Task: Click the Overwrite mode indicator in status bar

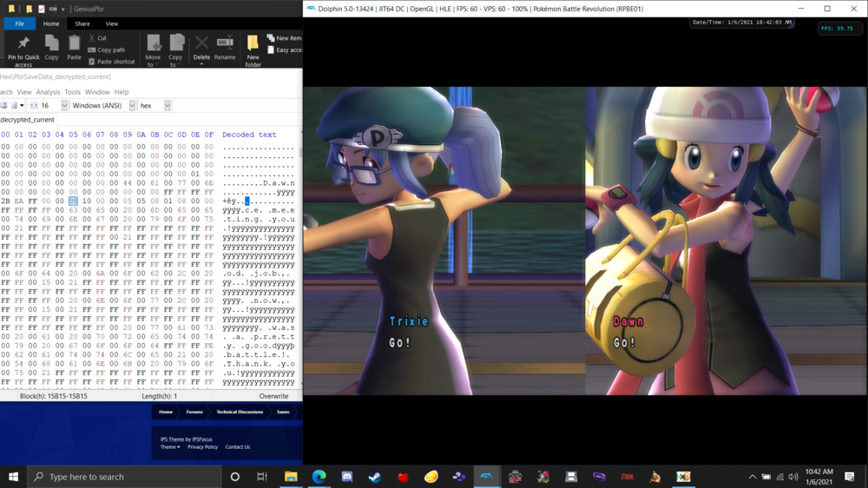Action: tap(273, 396)
